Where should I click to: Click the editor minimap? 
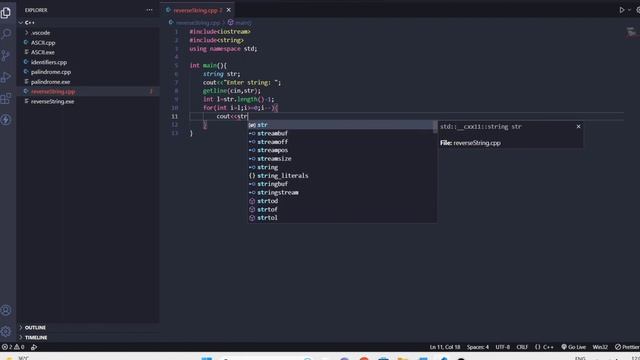[631, 32]
